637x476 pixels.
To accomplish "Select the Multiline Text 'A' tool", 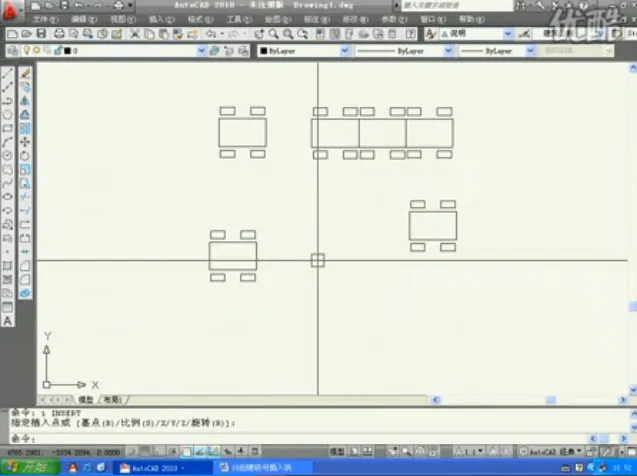I will 8,321.
